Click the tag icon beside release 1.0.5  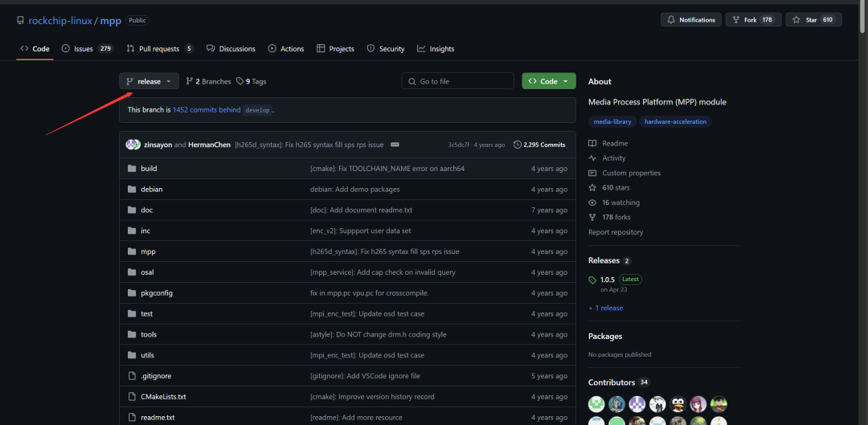[592, 280]
